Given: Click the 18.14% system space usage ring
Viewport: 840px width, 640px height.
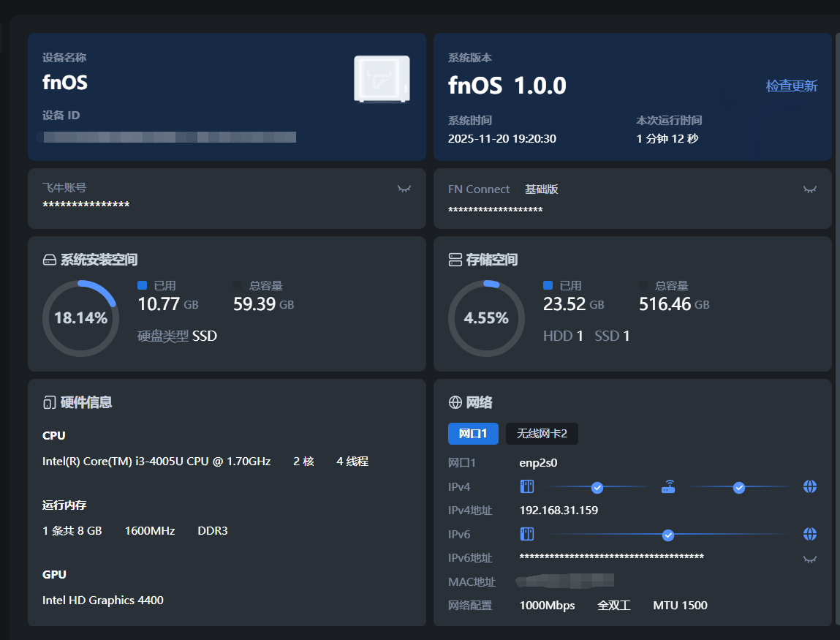Looking at the screenshot, I should (x=80, y=318).
